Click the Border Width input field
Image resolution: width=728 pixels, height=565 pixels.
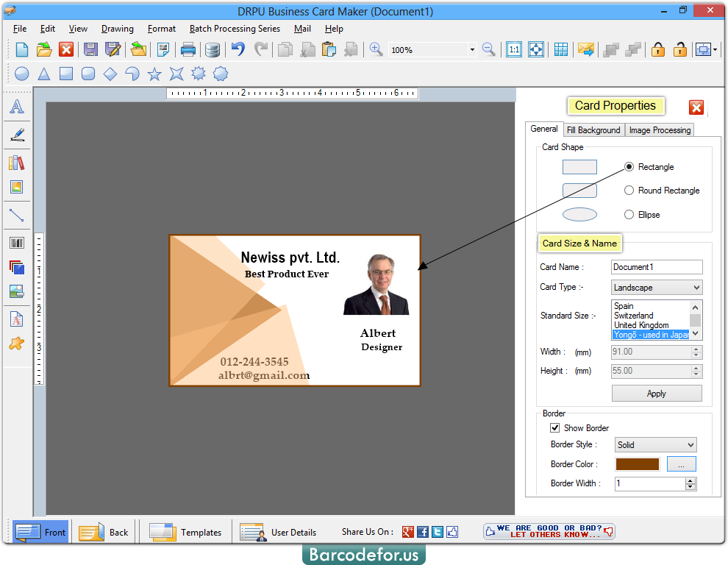coord(650,483)
